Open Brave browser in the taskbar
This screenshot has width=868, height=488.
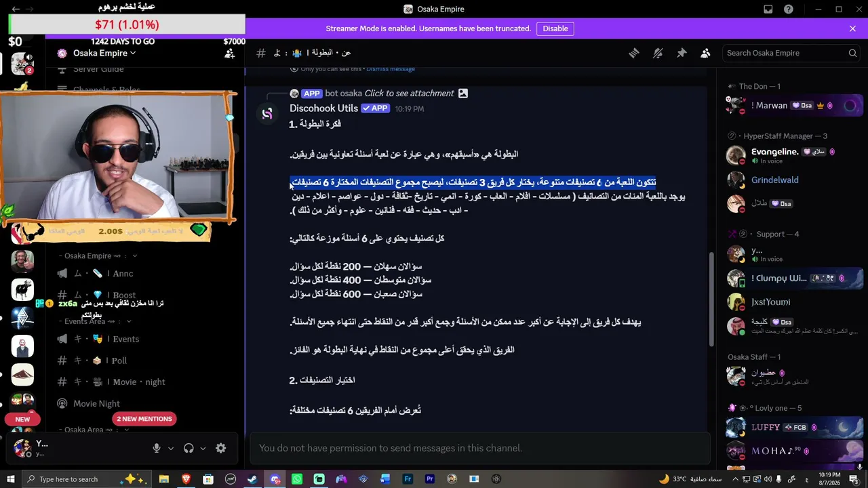click(186, 479)
